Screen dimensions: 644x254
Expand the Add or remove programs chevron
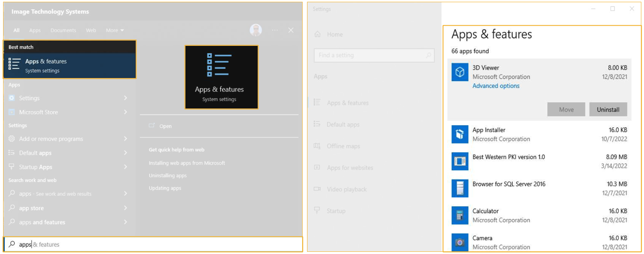[126, 139]
